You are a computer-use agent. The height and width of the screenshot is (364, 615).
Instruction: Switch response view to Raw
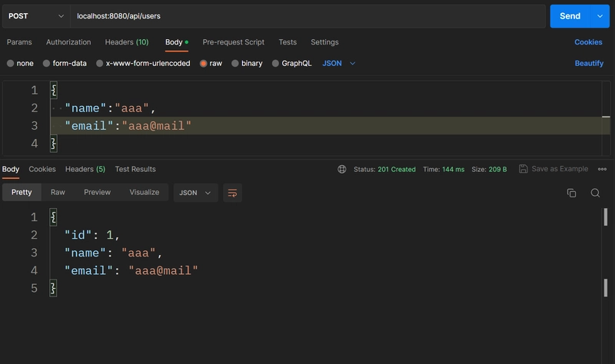(58, 193)
